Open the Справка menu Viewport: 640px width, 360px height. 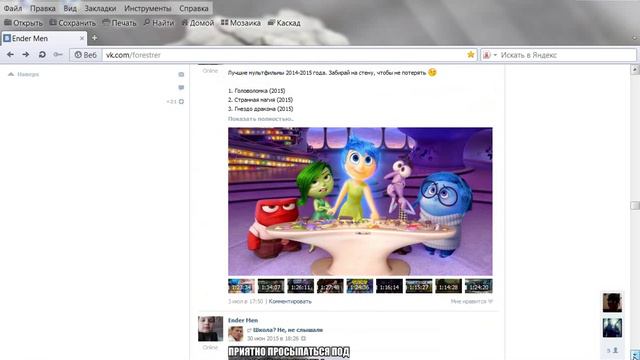coord(194,8)
